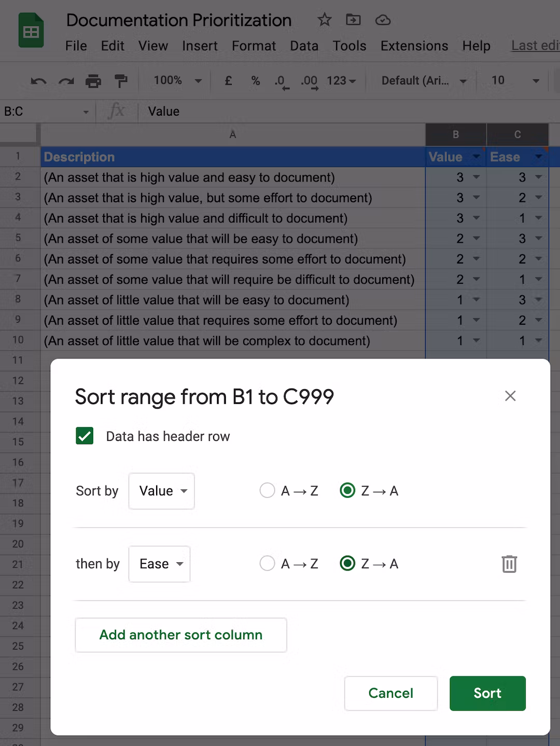Open the Insert menu
Viewport: 560px width, 746px height.
click(x=200, y=46)
